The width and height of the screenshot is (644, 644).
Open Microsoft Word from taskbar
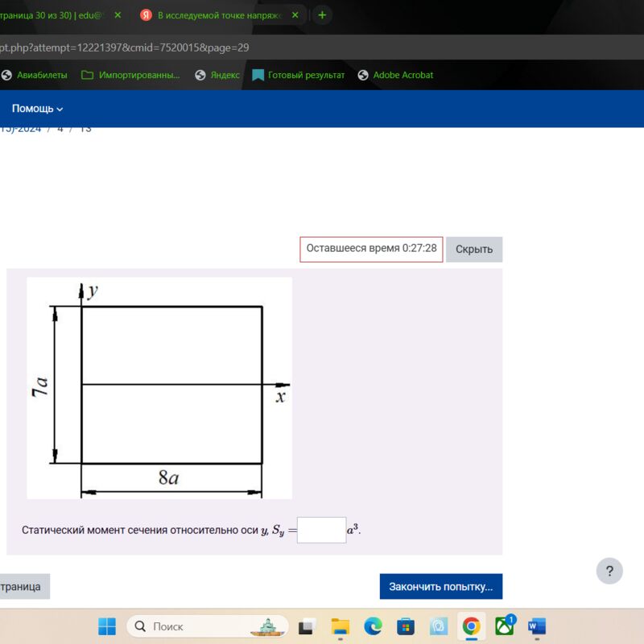(537, 626)
